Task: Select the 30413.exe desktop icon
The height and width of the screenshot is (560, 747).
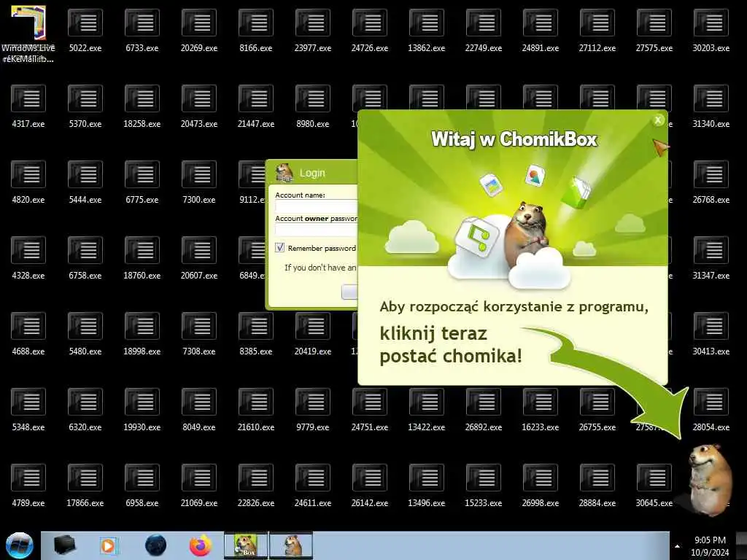Action: click(x=711, y=333)
